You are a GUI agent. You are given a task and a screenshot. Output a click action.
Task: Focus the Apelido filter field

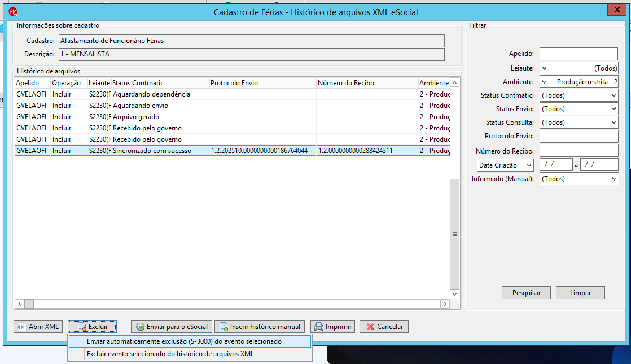point(579,54)
